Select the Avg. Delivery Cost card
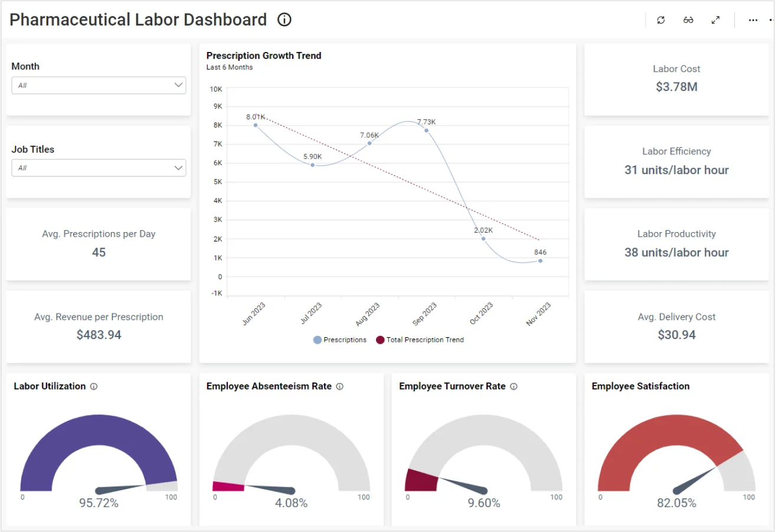The width and height of the screenshot is (775, 532). [676, 327]
